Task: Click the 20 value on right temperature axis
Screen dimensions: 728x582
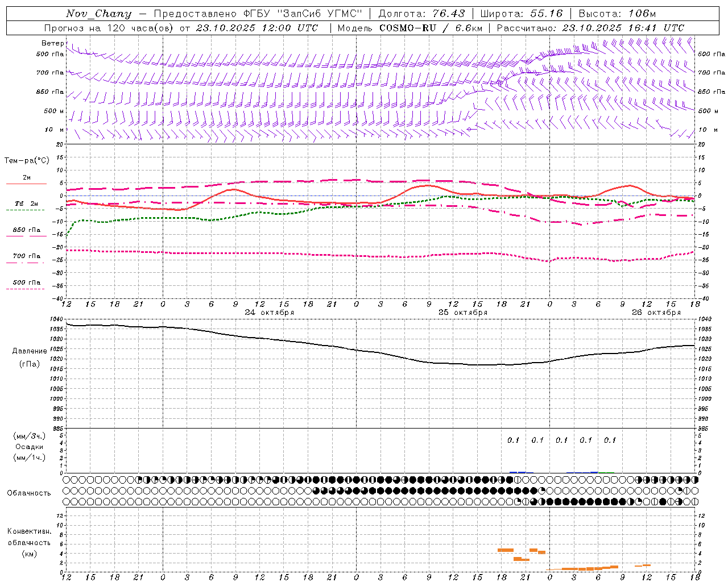Action: pyautogui.click(x=701, y=144)
